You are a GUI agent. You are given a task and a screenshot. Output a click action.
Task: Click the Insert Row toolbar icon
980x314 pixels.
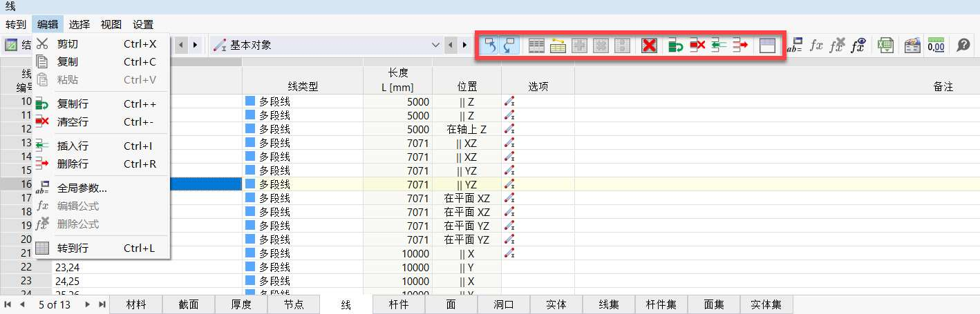tap(719, 46)
